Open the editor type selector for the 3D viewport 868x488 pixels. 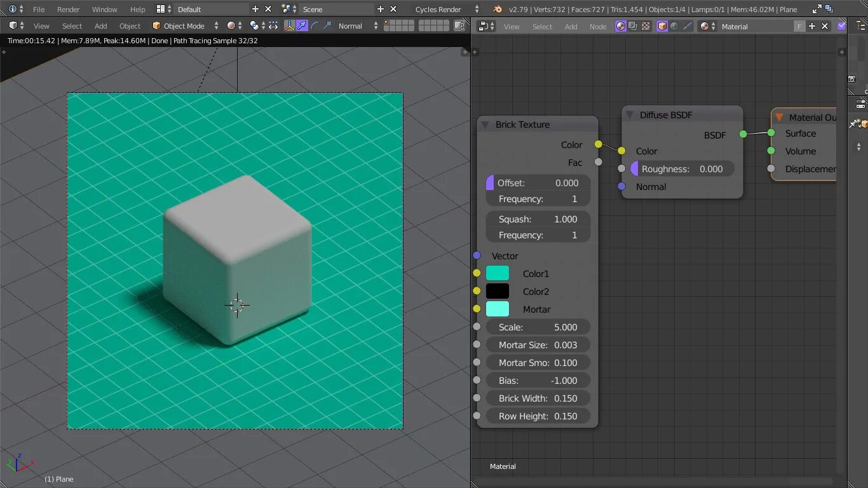13,25
